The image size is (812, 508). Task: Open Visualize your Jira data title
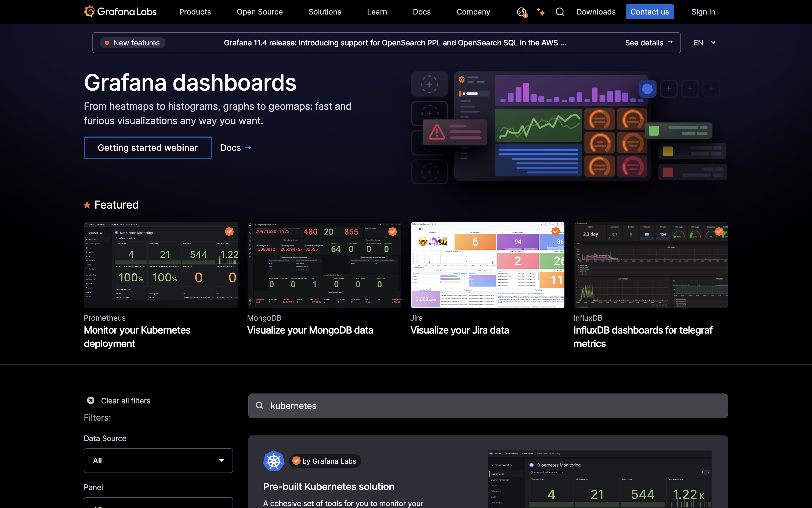460,330
